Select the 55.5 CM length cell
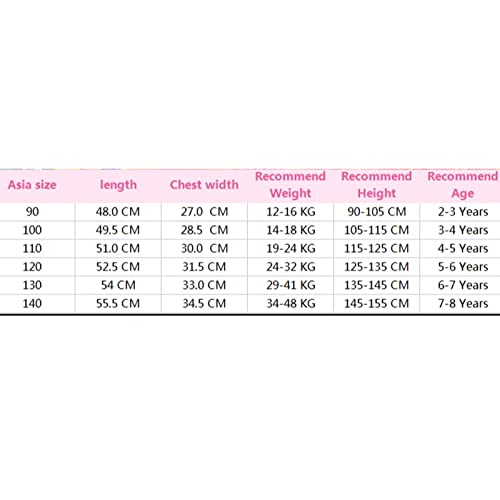 [118, 303]
